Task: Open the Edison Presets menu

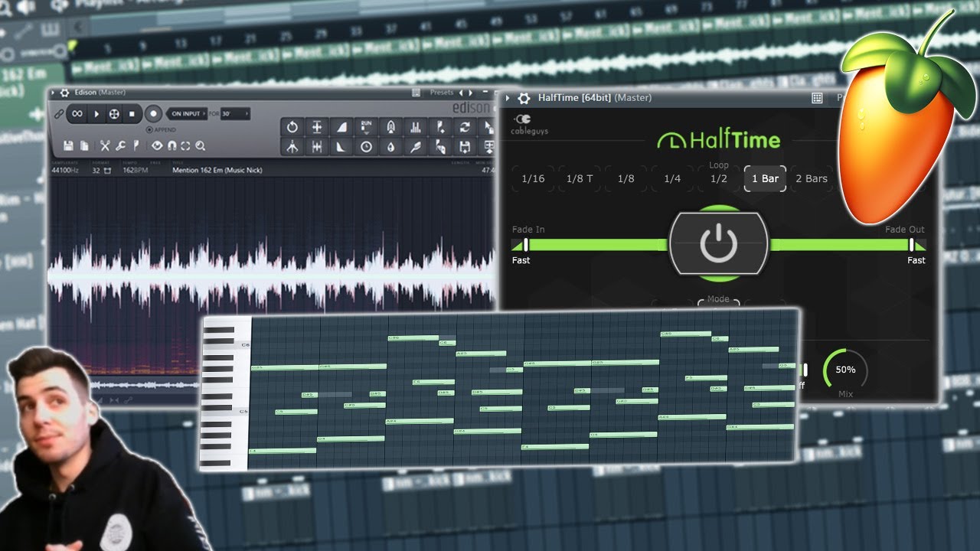Action: click(x=442, y=92)
